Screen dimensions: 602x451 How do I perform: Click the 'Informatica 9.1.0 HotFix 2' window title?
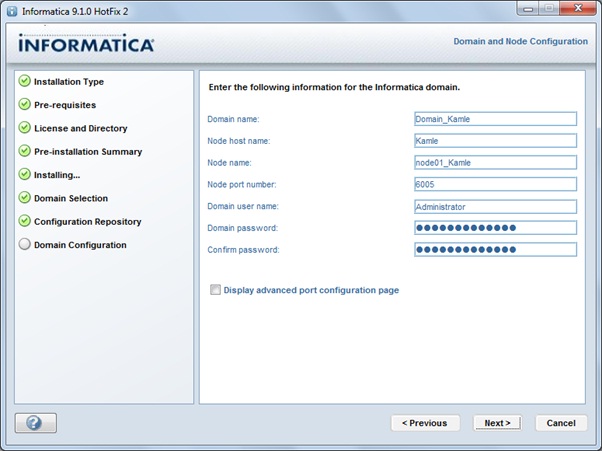point(75,12)
